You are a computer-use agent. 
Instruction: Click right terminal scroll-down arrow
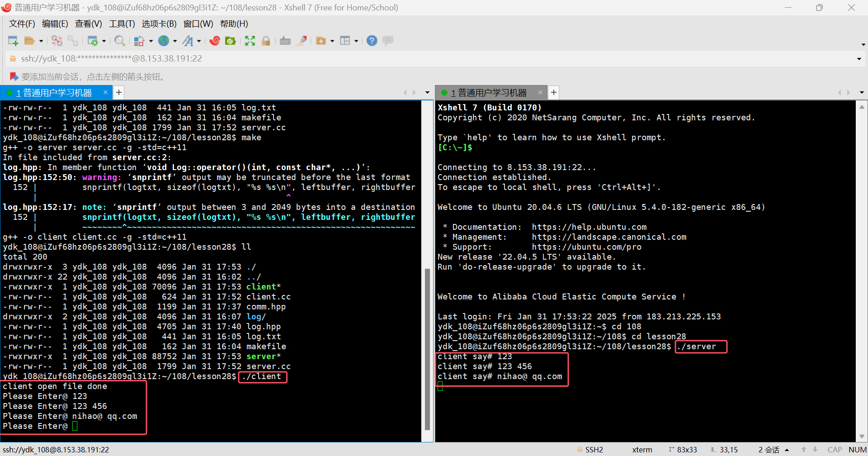pyautogui.click(x=862, y=437)
